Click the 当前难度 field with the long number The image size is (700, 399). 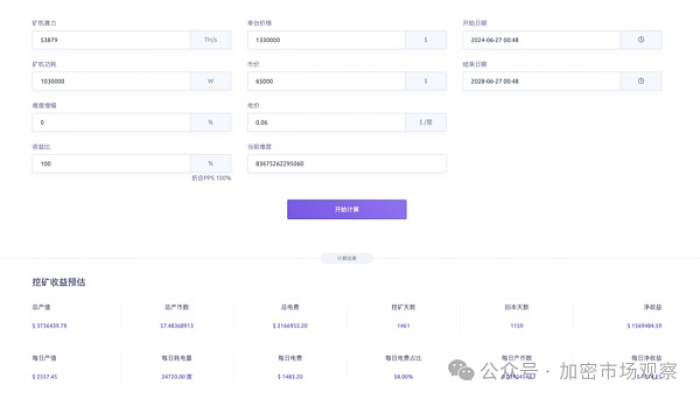(347, 164)
